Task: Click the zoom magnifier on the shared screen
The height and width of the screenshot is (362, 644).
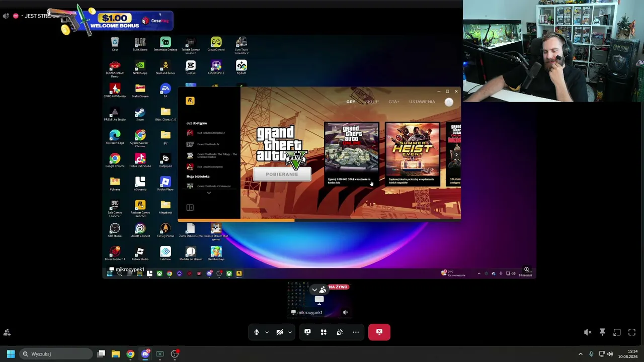Action: (x=527, y=269)
